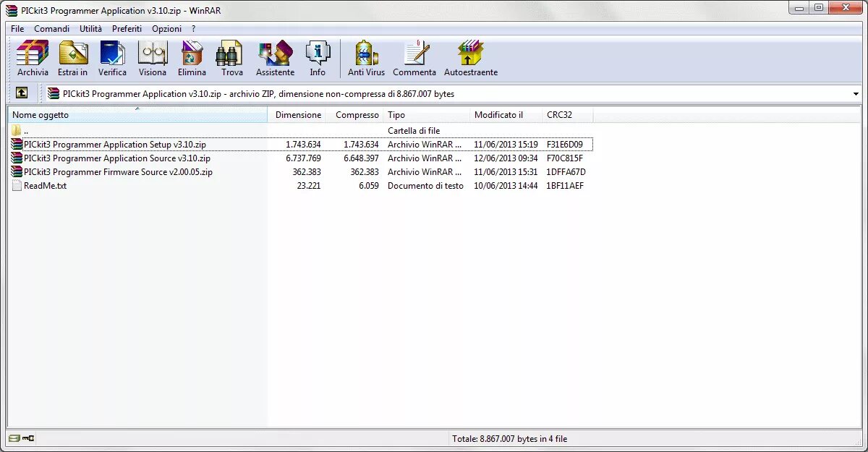Sort by Nome oggetto column header
The height and width of the screenshot is (452, 868).
137,115
